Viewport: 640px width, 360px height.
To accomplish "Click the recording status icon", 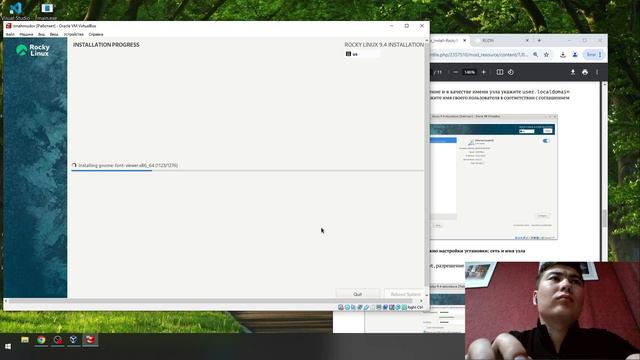I will click(385, 307).
